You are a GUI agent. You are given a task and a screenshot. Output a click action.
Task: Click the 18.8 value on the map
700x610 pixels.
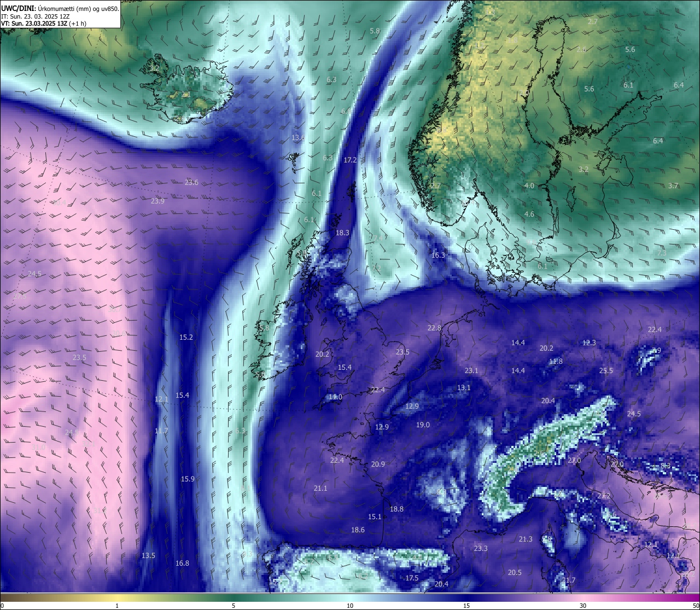click(396, 509)
